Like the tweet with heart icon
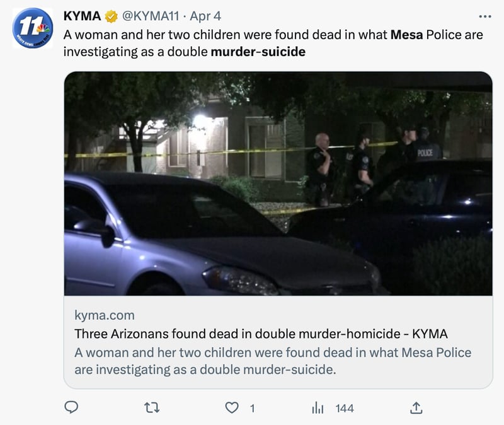504x425 pixels. pos(232,408)
